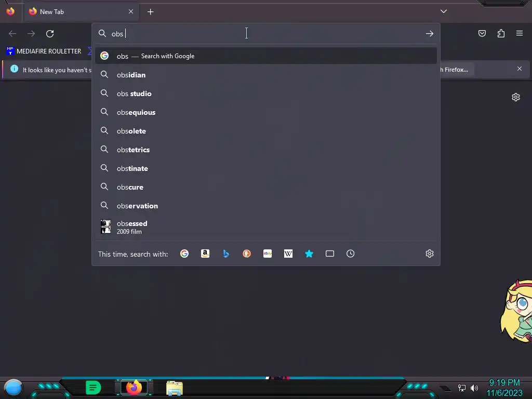Select the 'obsolete' suggestion

click(x=266, y=131)
